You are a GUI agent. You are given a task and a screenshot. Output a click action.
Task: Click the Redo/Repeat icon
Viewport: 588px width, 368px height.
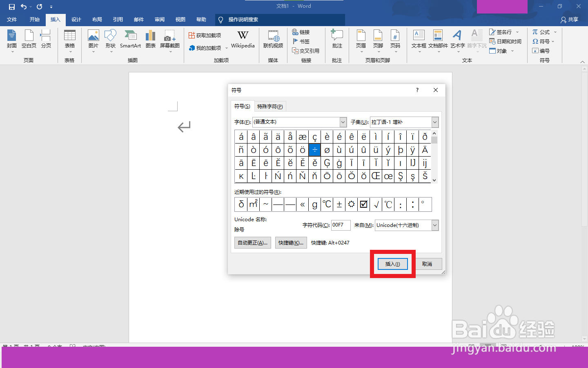click(40, 7)
